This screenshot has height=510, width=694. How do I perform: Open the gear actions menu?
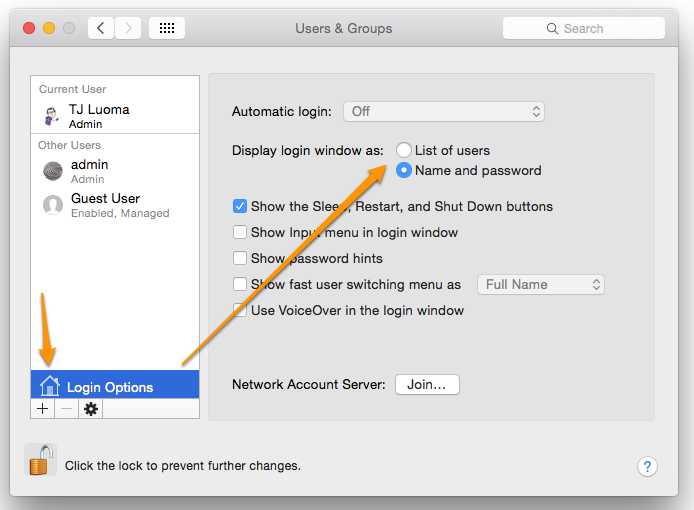91,408
